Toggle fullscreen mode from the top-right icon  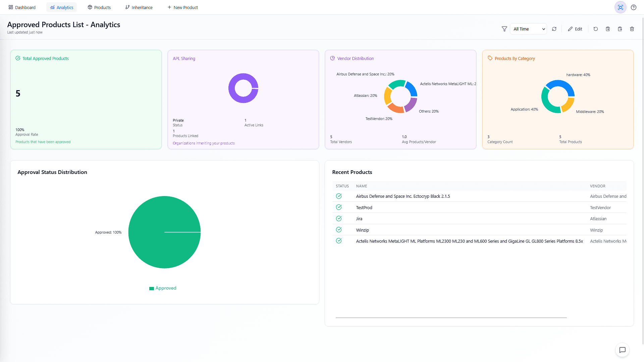click(620, 7)
